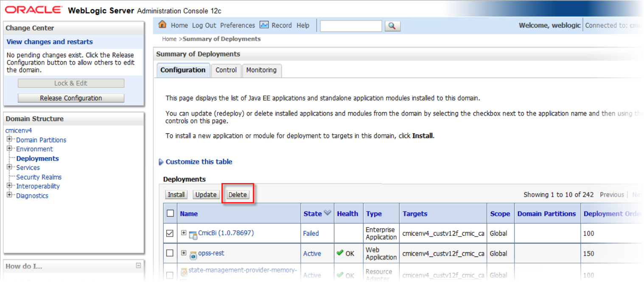Collapse the How do I panel

coord(138,265)
